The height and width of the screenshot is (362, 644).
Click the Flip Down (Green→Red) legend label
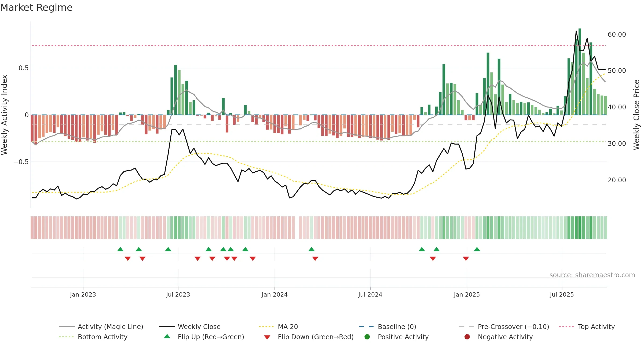(316, 337)
